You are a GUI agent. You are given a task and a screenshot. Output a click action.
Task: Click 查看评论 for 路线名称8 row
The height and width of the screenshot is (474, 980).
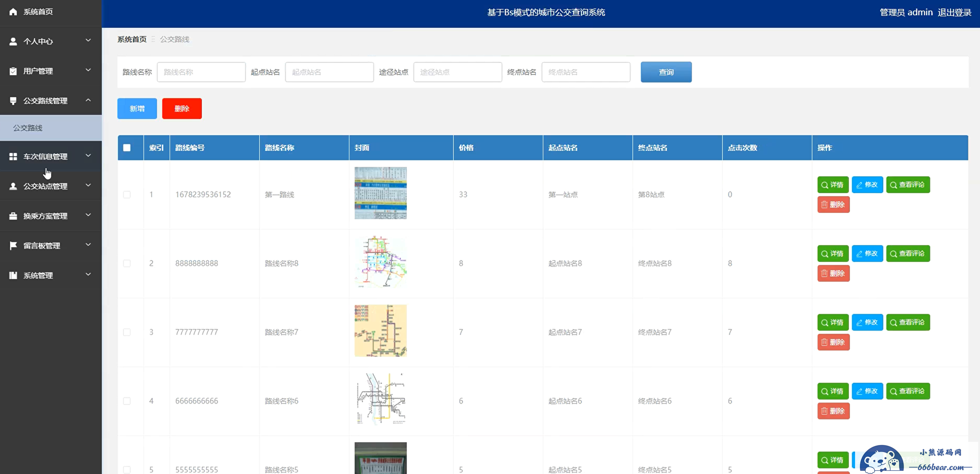pos(908,253)
